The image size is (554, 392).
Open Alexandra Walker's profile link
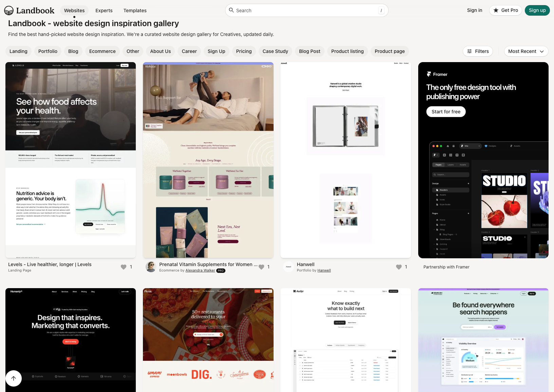(200, 270)
